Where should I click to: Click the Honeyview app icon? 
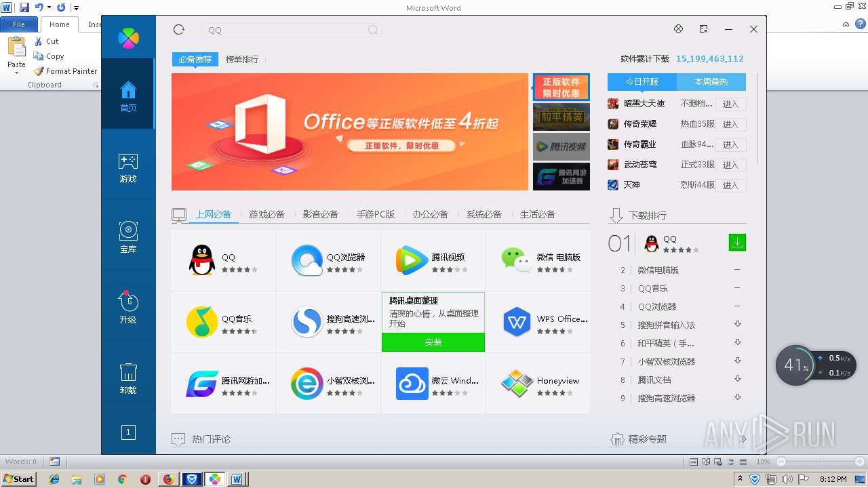[517, 384]
